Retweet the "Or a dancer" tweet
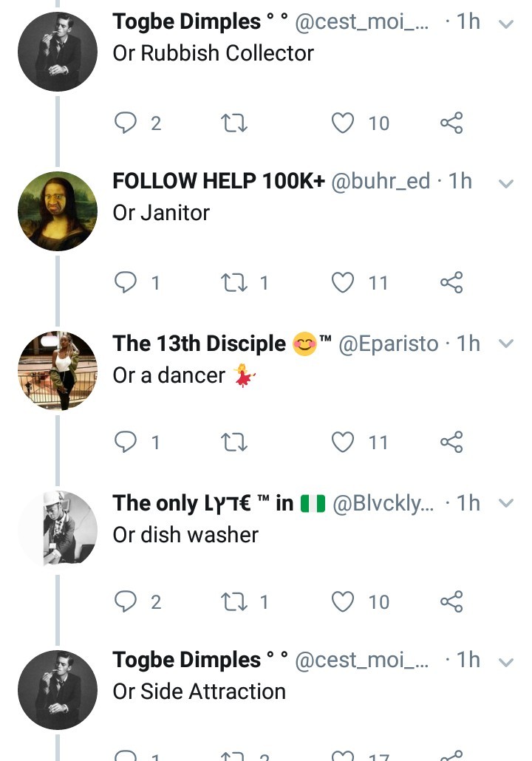This screenshot has width=532, height=761. click(x=234, y=442)
